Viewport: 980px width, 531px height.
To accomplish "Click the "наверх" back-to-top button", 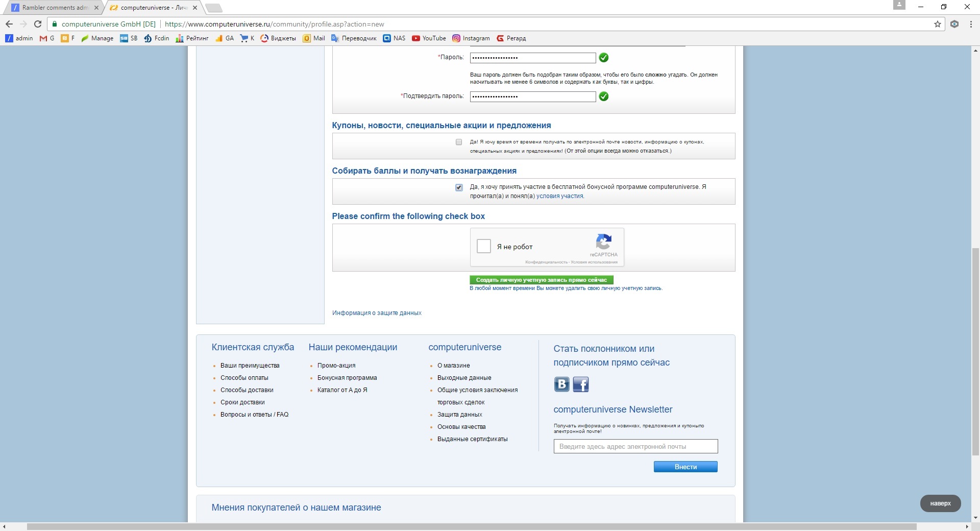I will (x=940, y=503).
